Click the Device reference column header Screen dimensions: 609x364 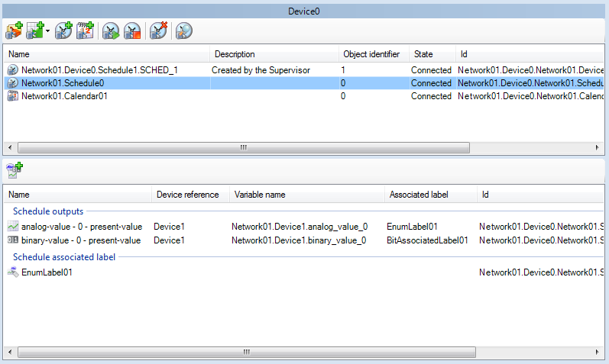click(x=188, y=195)
